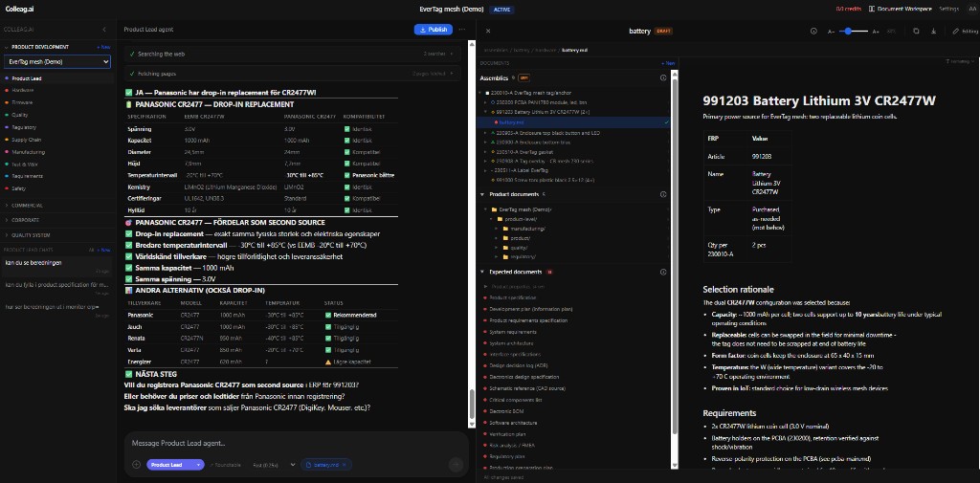Select Firmware agent in sidebar
Image resolution: width=980 pixels, height=483 pixels.
click(23, 102)
